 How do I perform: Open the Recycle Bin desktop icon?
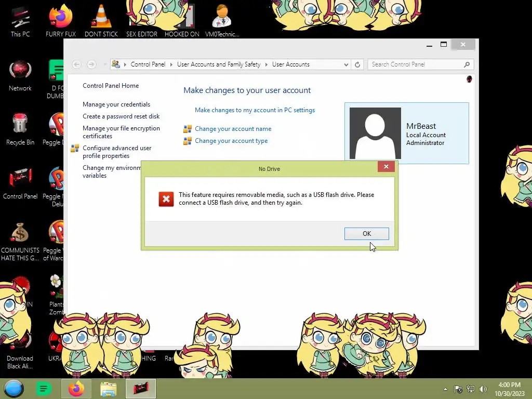pyautogui.click(x=20, y=130)
